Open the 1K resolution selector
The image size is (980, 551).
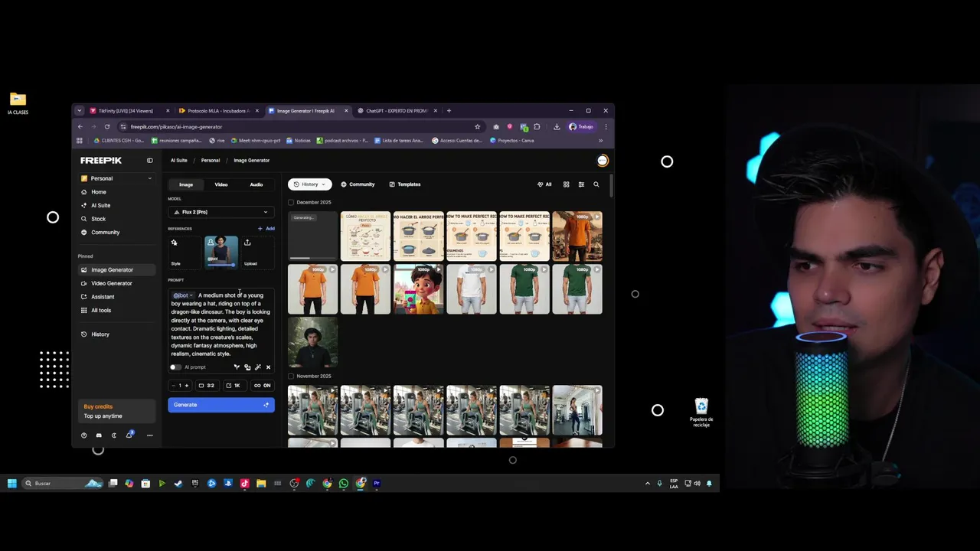234,386
